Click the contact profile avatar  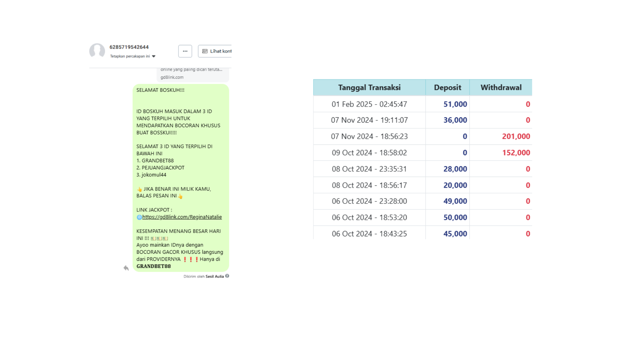(x=97, y=51)
